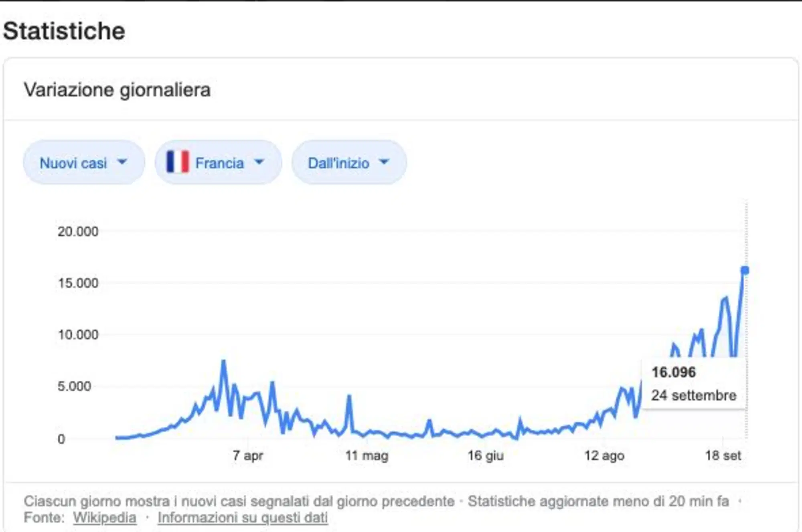This screenshot has width=802, height=532.
Task: Click the arrow beside Nuovi casi
Action: pyautogui.click(x=122, y=162)
